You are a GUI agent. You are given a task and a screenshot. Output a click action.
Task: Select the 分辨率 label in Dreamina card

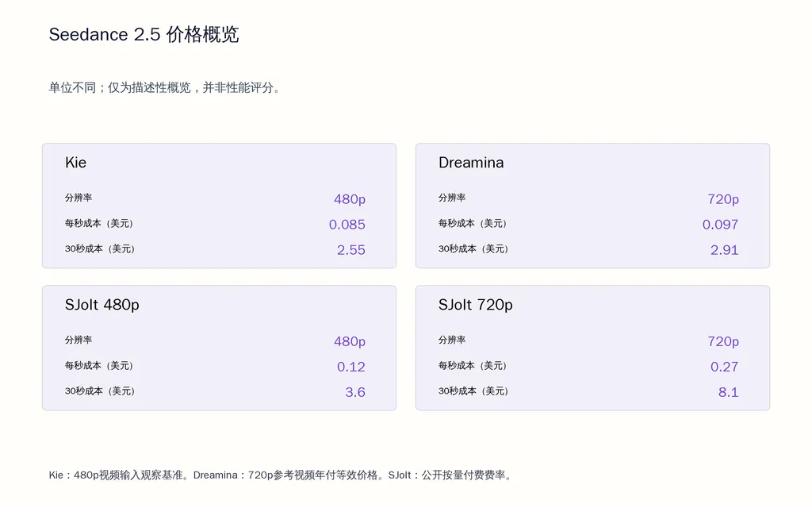coord(452,198)
